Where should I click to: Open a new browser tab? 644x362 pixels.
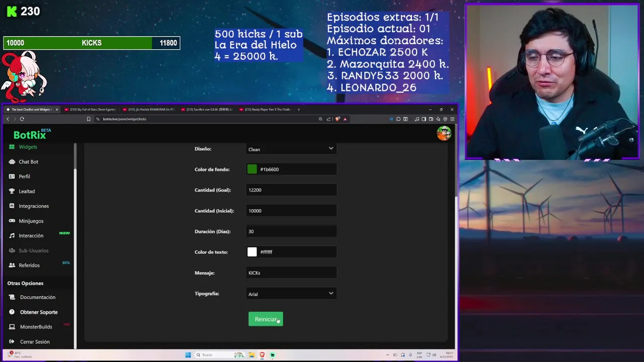(x=299, y=110)
